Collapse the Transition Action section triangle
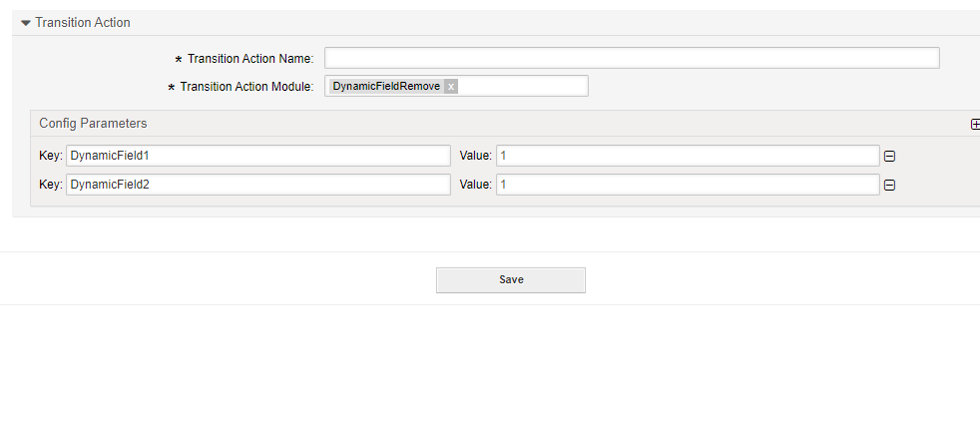980x421 pixels. tap(26, 23)
